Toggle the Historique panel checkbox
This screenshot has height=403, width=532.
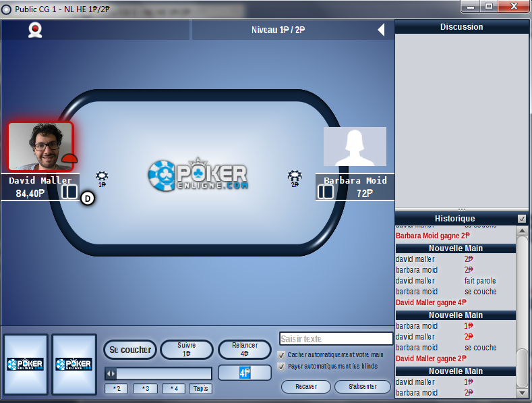(522, 219)
